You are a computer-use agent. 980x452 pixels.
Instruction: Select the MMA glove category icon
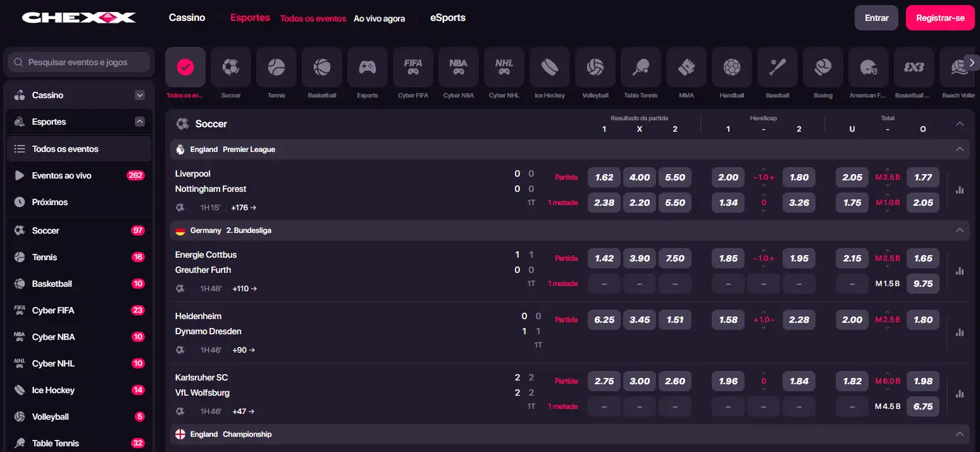click(x=686, y=67)
